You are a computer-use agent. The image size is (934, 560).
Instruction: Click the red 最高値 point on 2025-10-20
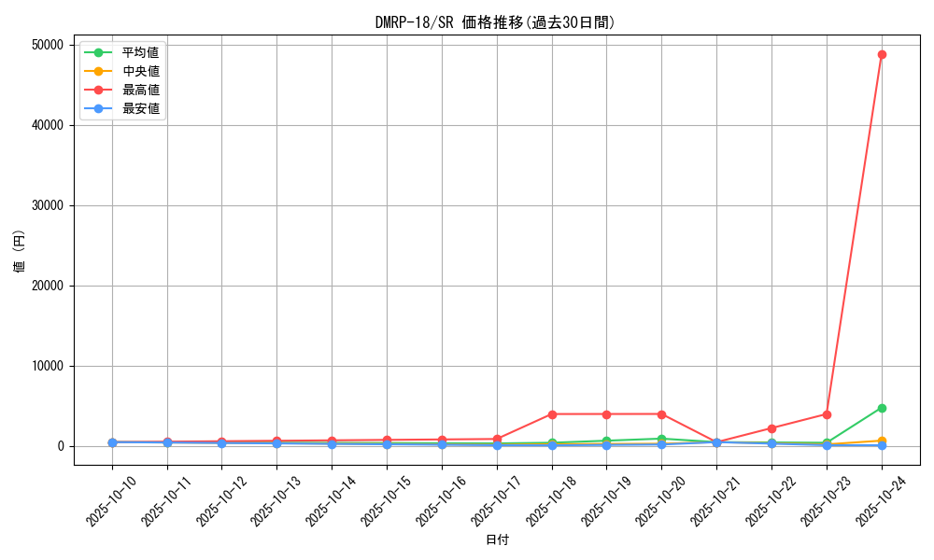pos(661,414)
